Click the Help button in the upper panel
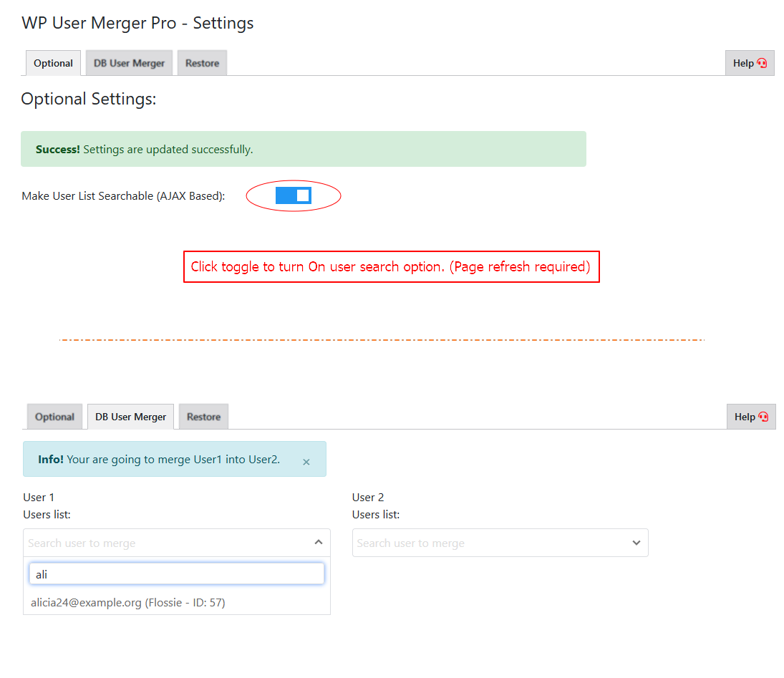This screenshot has height=678, width=784. [750, 63]
